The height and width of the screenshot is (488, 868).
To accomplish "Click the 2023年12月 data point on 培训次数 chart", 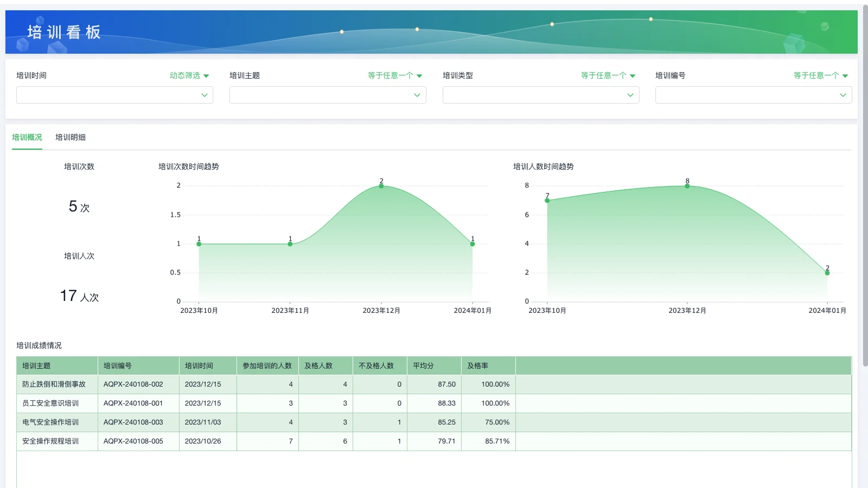I will coord(381,186).
